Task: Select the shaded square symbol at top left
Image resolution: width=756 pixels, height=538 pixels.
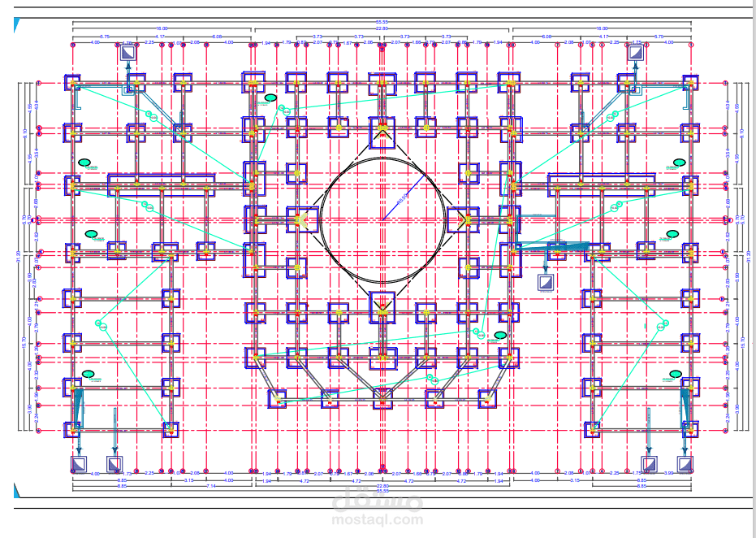Action: [x=127, y=53]
